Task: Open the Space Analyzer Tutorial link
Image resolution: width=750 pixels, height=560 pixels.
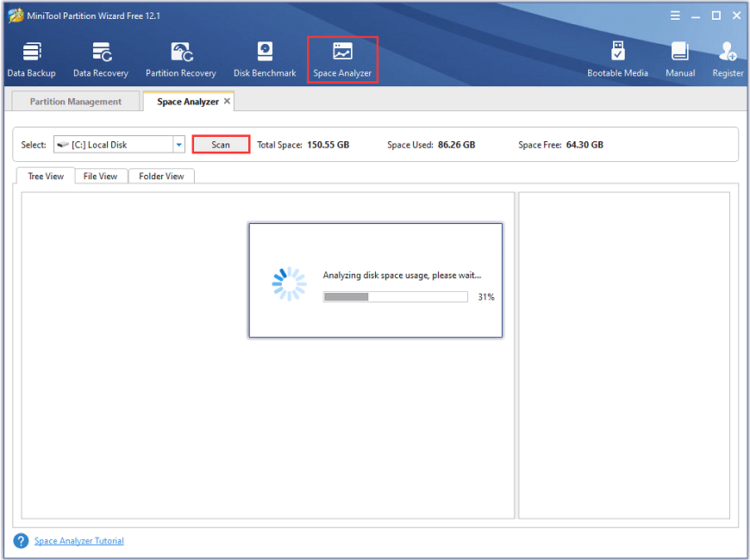Action: tap(79, 541)
